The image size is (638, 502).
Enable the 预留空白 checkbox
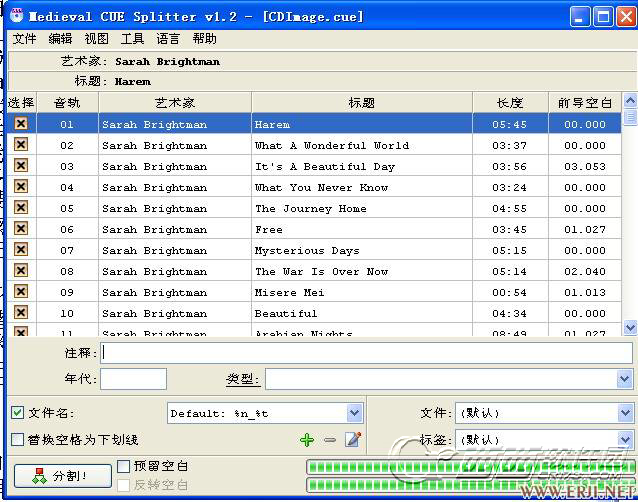123,466
